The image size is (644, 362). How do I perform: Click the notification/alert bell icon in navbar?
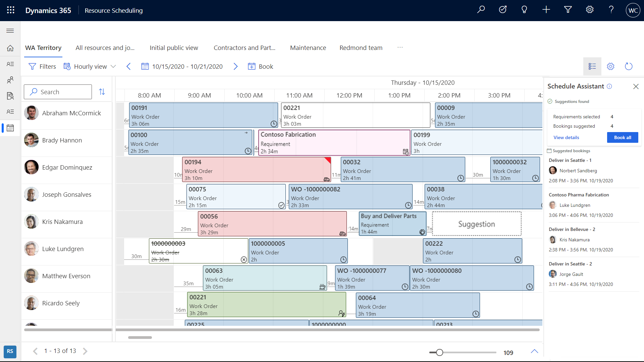[x=523, y=10]
